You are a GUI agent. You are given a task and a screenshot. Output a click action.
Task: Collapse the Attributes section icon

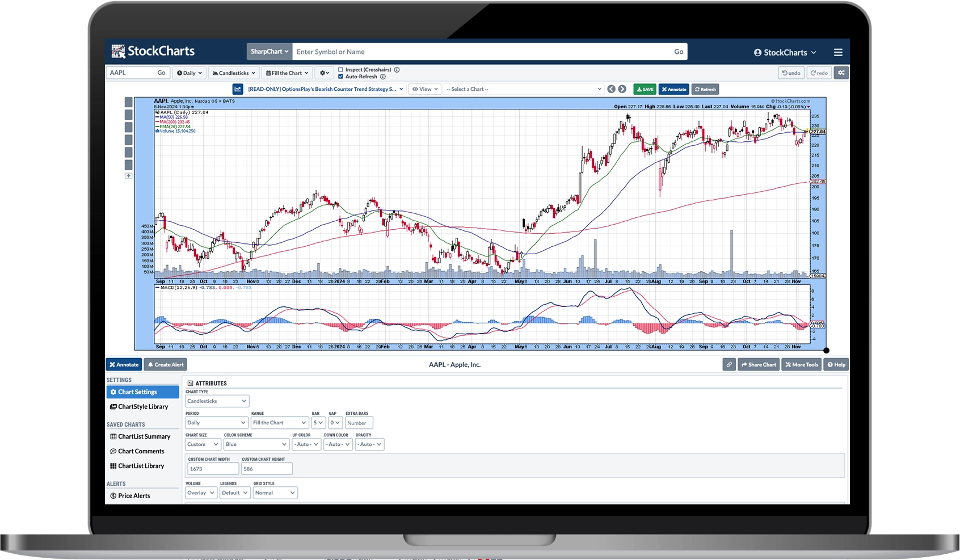point(190,384)
